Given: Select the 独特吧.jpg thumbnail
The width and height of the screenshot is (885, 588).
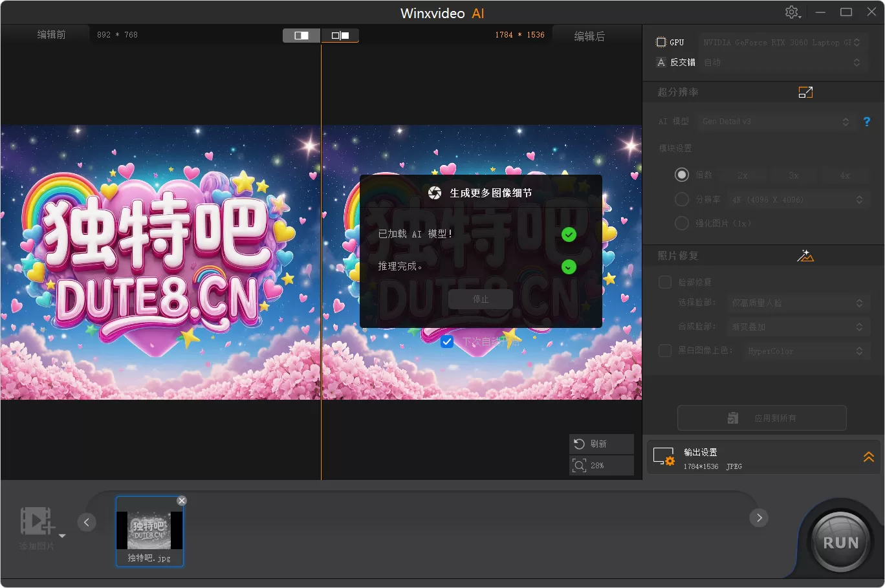Looking at the screenshot, I should pyautogui.click(x=149, y=530).
